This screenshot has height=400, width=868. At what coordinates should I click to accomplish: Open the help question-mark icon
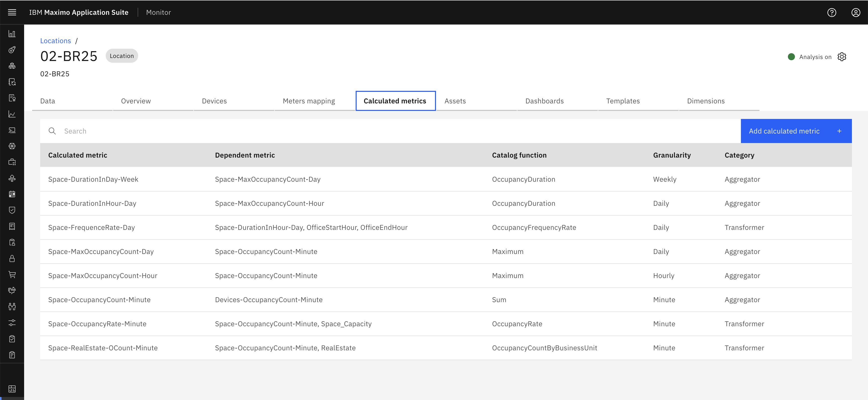(832, 13)
